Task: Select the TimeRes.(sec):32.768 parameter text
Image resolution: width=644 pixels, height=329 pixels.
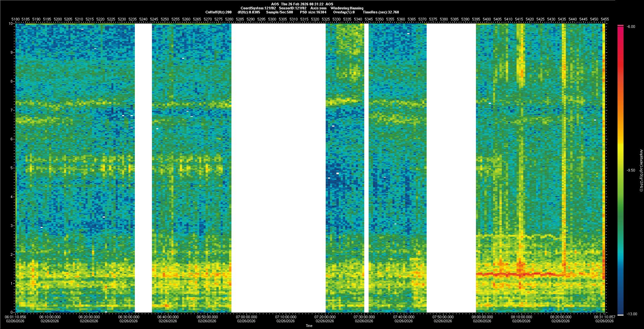Action: [x=381, y=12]
